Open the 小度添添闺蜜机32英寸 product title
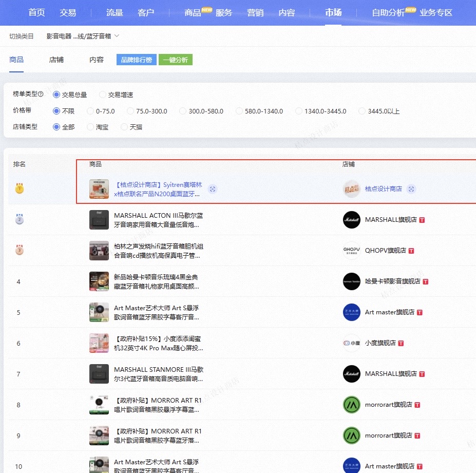This screenshot has width=476, height=473. [159, 344]
